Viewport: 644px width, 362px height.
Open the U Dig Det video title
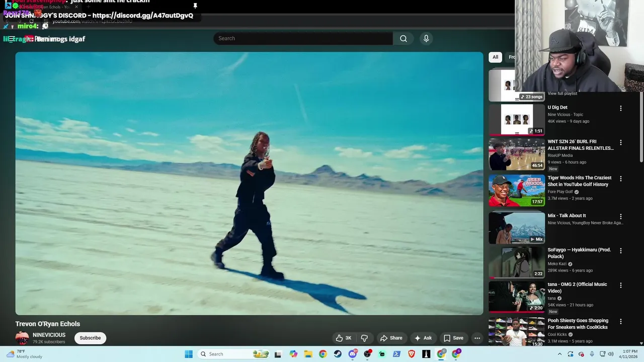point(557,108)
